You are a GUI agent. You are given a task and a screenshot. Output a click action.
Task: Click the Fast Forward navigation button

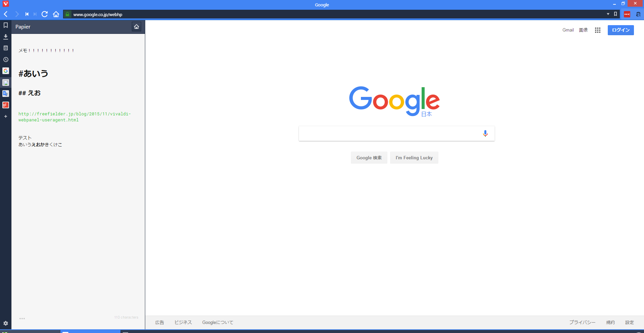35,14
